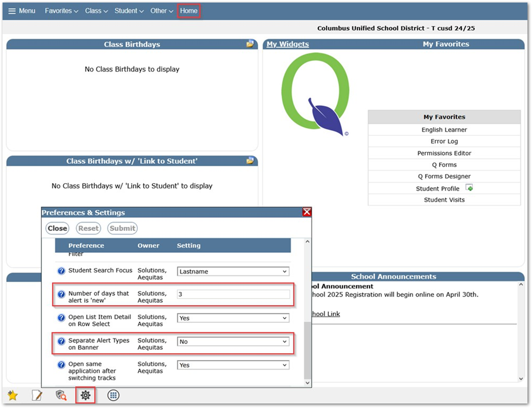Click the star Favorites icon in bottom toolbar
The height and width of the screenshot is (408, 532).
pos(13,395)
